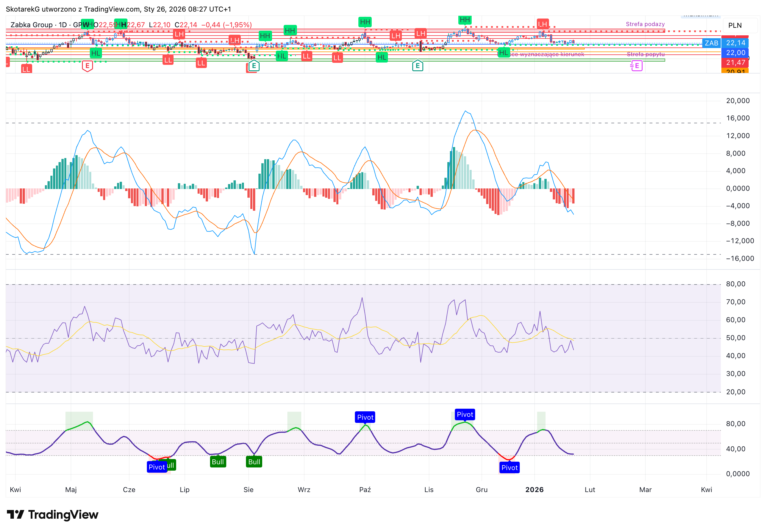
Task: Click the red LL label in April
Action: [26, 69]
